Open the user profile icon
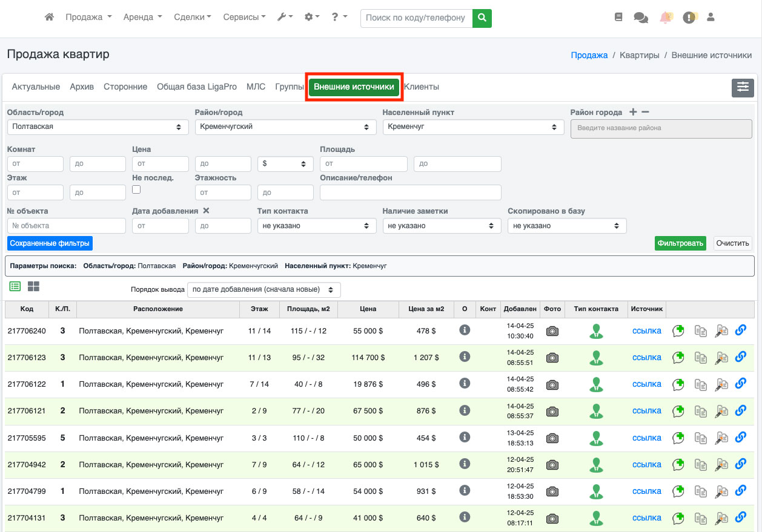Viewport: 762px width, 532px height. 711,18
